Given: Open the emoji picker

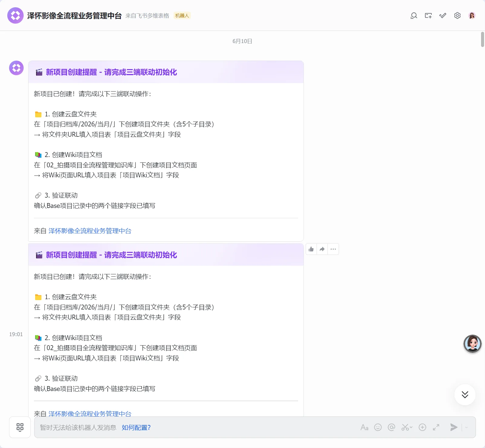Looking at the screenshot, I should [x=378, y=427].
